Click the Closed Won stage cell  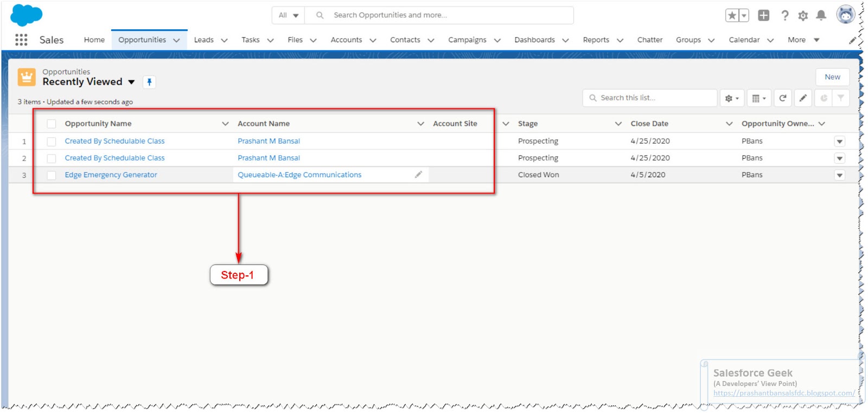538,175
